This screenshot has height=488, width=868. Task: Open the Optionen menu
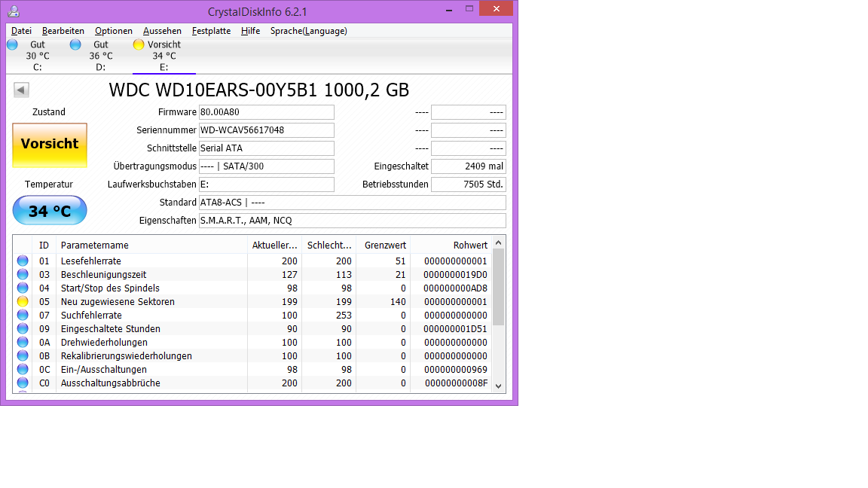(114, 31)
